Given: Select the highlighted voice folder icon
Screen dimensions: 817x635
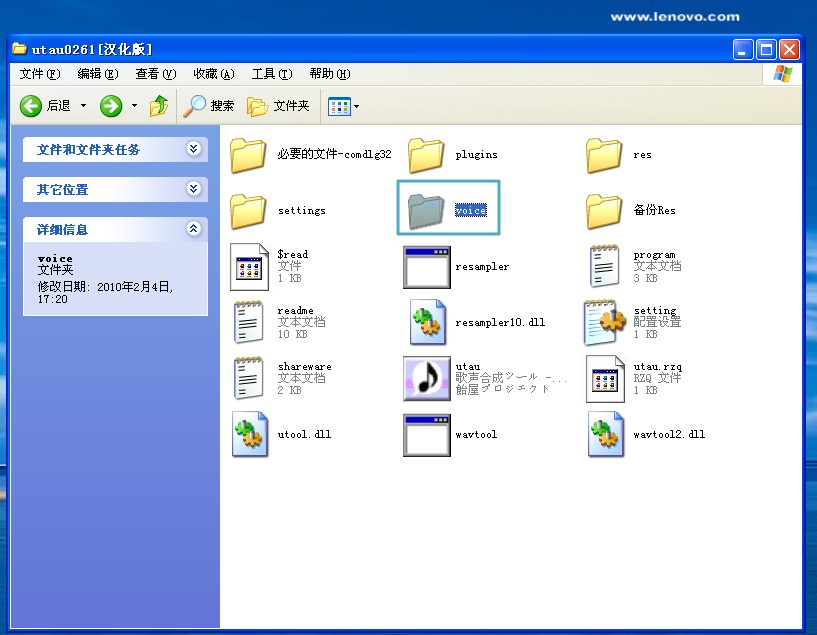Looking at the screenshot, I should [x=426, y=211].
